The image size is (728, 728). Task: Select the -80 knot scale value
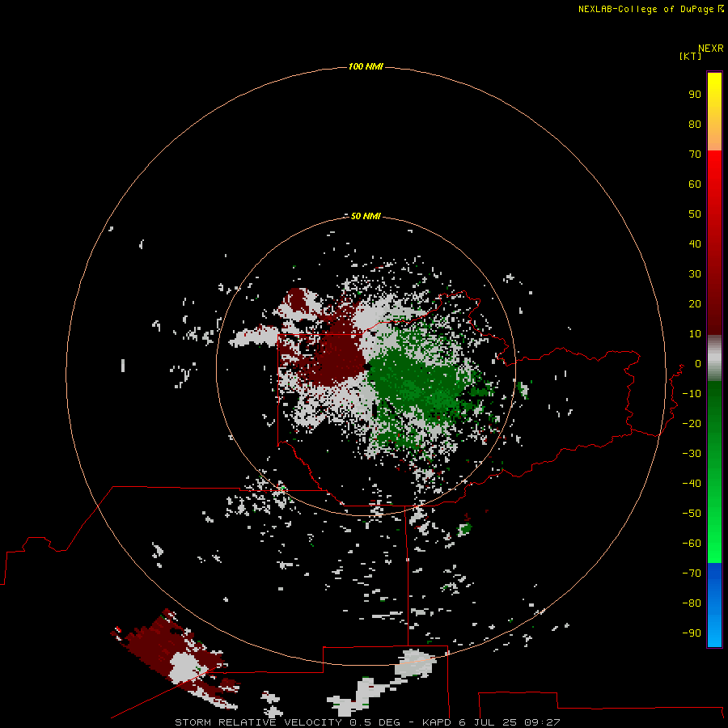click(x=692, y=603)
